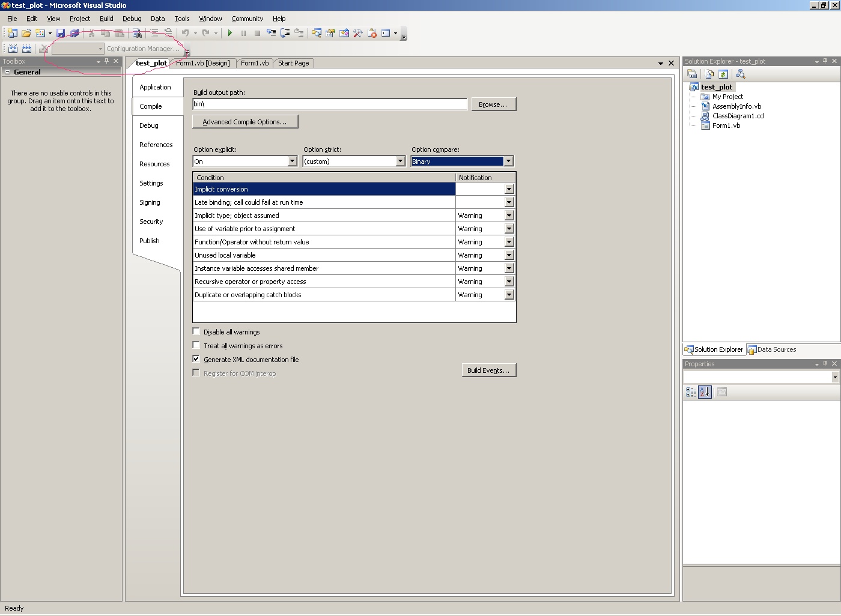Select the Application project settings tab
This screenshot has width=841, height=616.
click(156, 87)
